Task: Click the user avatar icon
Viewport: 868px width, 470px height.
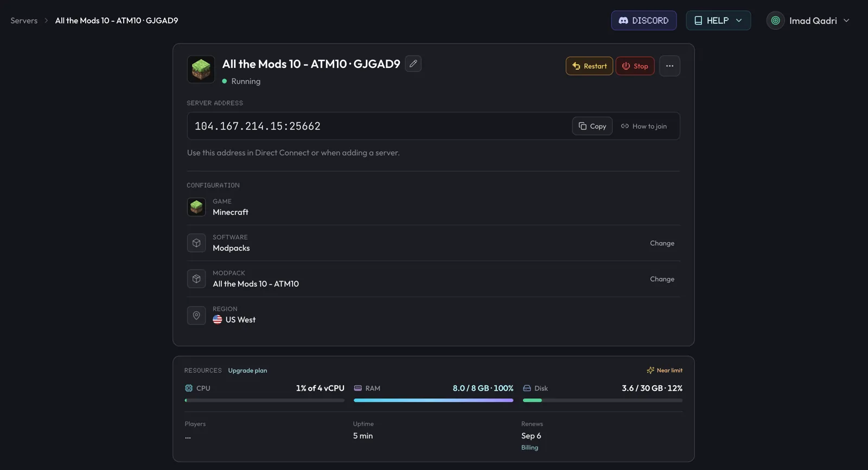Action: pos(775,21)
